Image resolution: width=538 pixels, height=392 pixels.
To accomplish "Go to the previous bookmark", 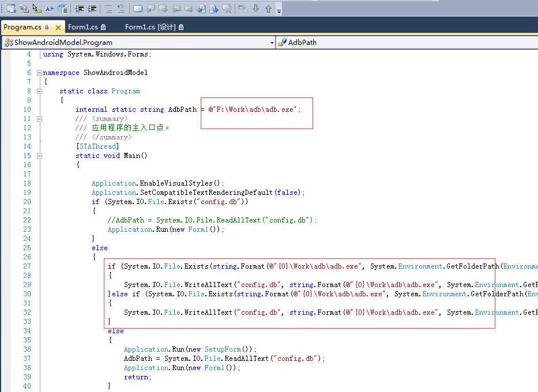I will pyautogui.click(x=151, y=9).
